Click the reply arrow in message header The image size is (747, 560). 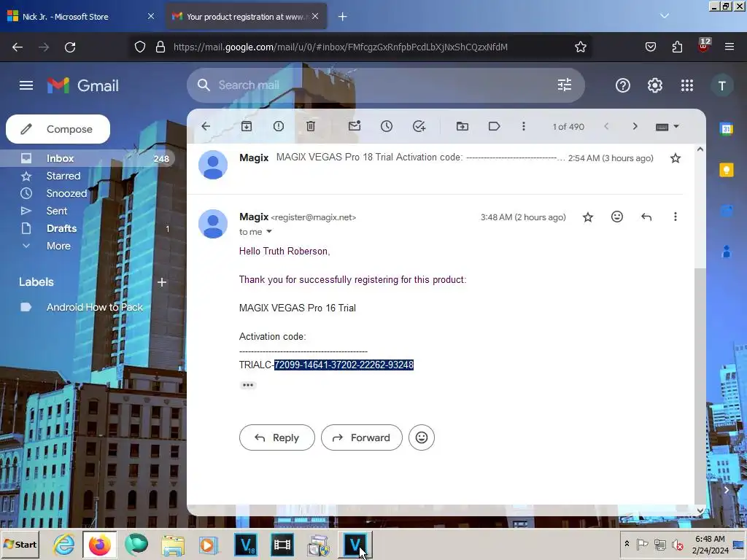[646, 217]
